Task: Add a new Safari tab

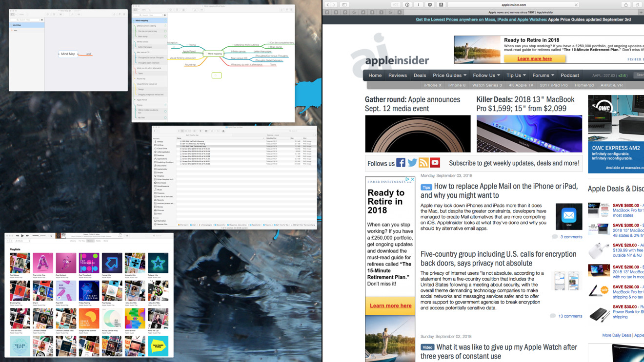Action: (x=641, y=12)
